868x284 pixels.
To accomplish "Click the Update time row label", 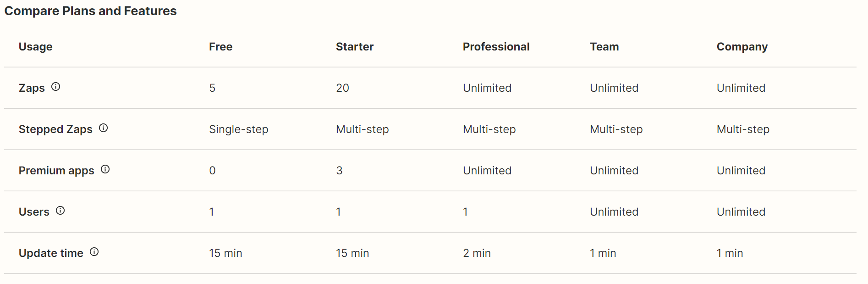I will coord(51,253).
